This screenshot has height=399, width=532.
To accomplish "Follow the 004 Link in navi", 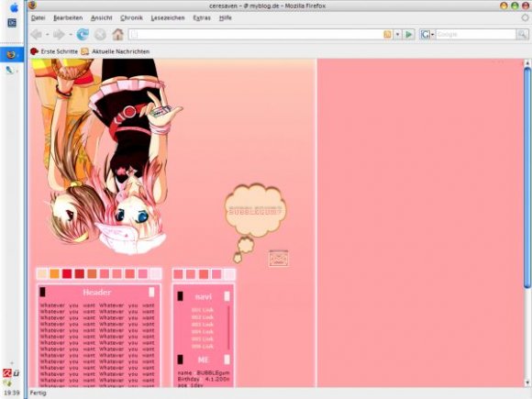I will click(203, 331).
